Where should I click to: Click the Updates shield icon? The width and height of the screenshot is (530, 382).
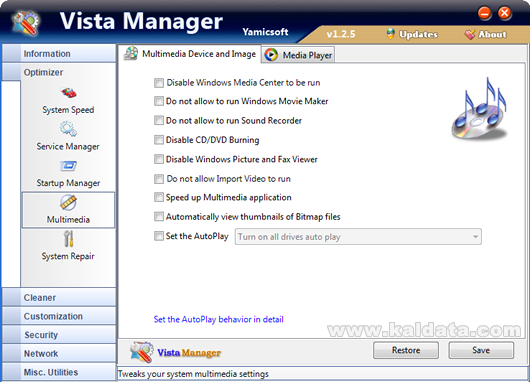391,34
